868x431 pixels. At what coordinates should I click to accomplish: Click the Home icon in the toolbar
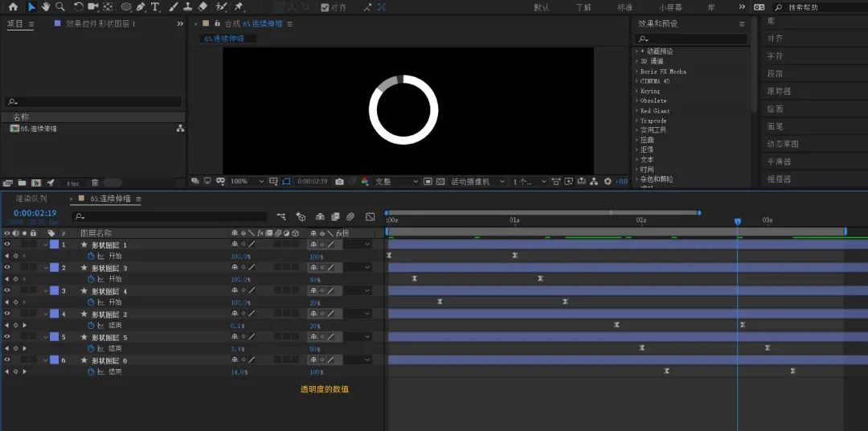[14, 6]
